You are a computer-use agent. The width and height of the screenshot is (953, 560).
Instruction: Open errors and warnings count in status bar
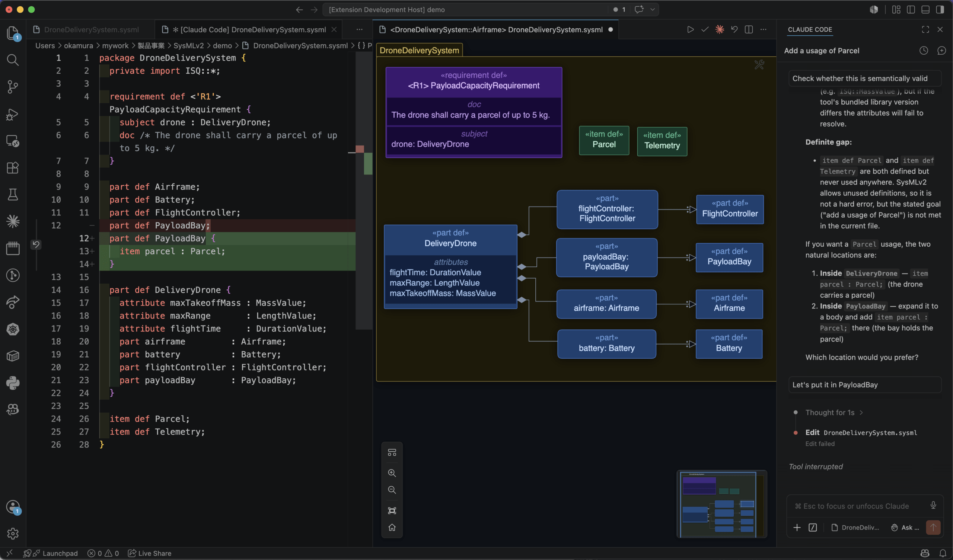103,553
